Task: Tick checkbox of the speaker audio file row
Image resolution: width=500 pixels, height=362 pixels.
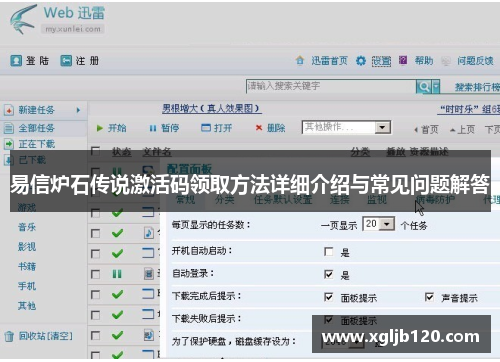Action: (96, 335)
